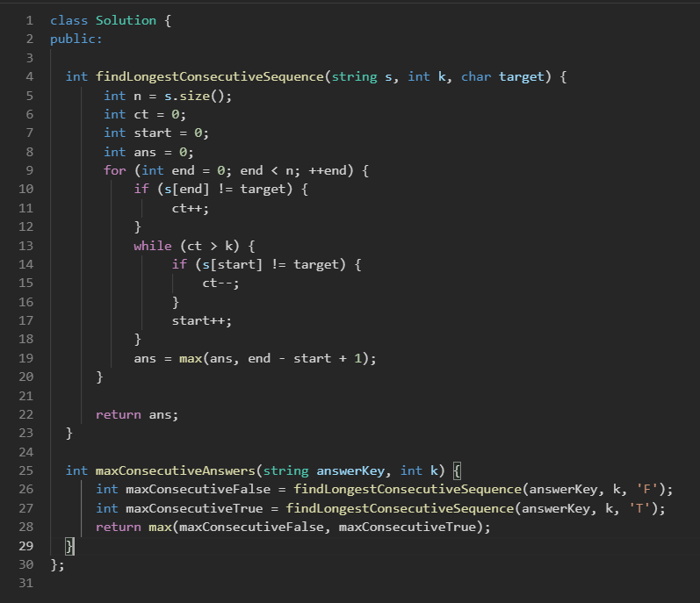
Task: Click the 'start++;' statement
Action: pos(202,321)
